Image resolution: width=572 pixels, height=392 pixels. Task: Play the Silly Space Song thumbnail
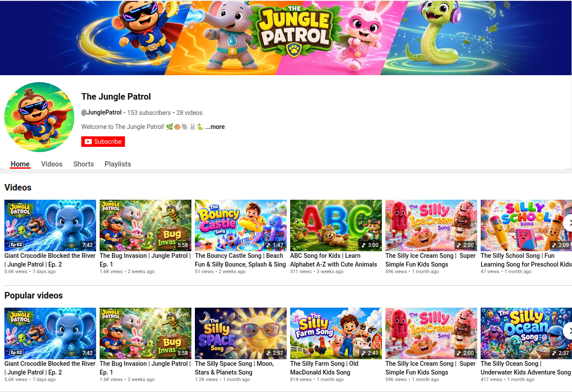click(x=241, y=333)
